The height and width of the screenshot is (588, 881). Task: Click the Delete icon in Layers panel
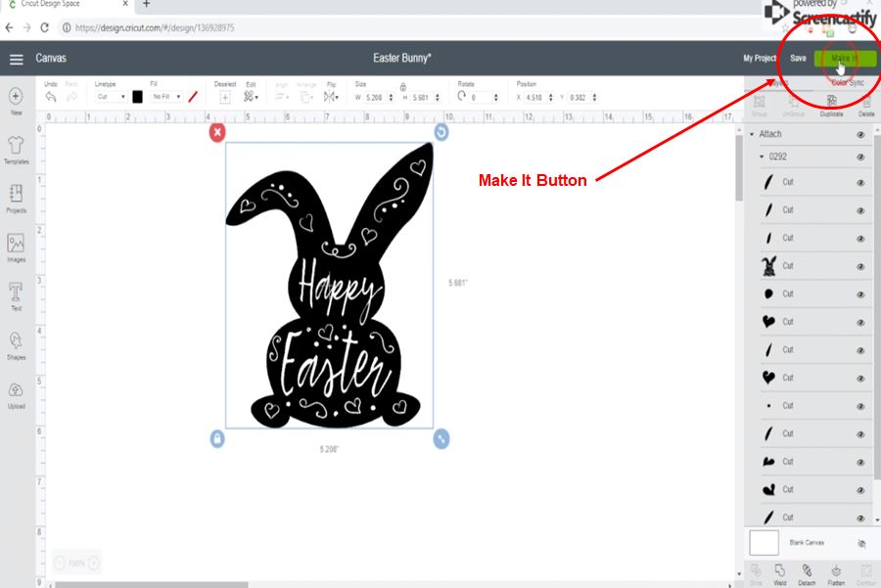point(866,105)
